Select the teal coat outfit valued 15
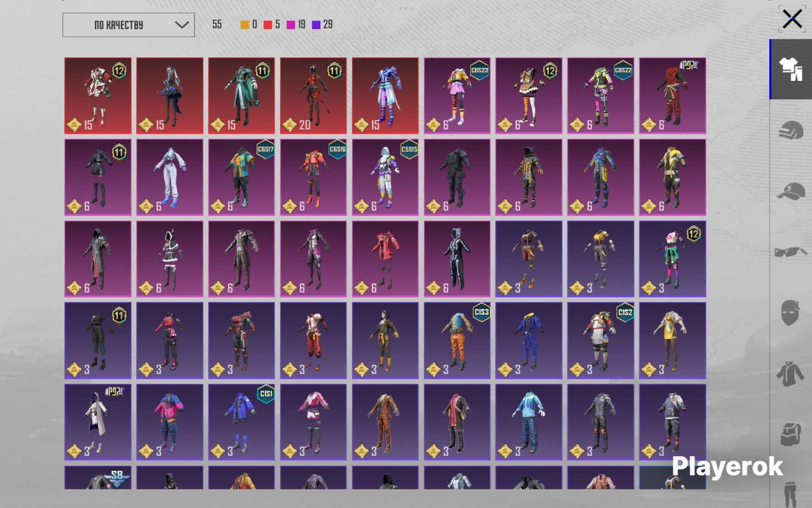Screen dimensions: 812x508 click(242, 96)
